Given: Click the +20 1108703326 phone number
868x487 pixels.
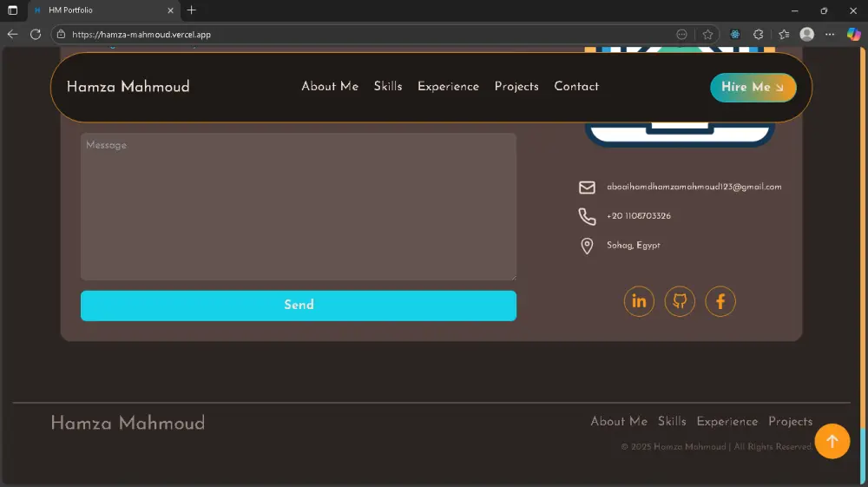Looking at the screenshot, I should (638, 216).
